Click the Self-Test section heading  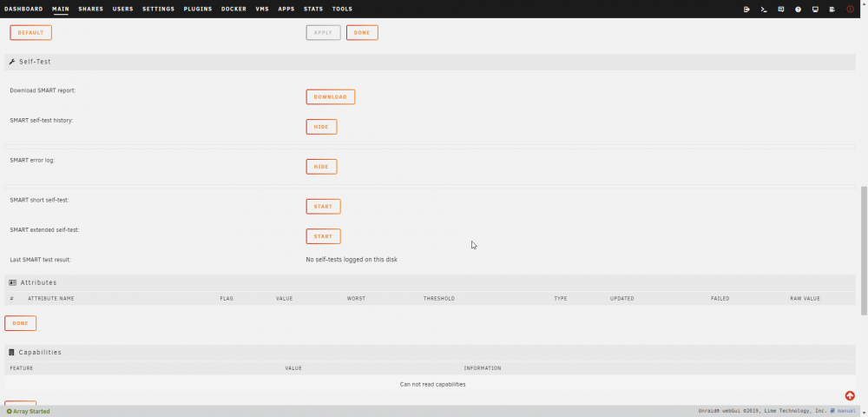click(35, 62)
